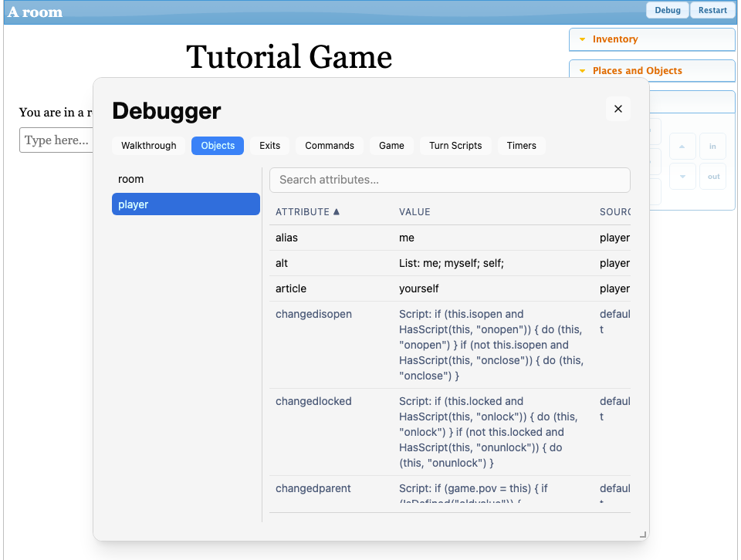
Task: Click the Restart button
Action: pos(712,10)
